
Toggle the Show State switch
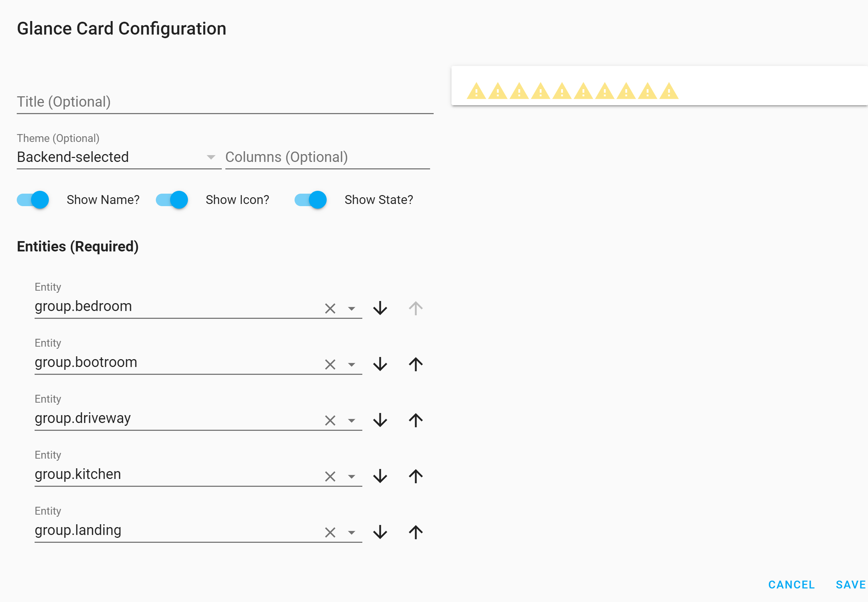click(x=310, y=200)
